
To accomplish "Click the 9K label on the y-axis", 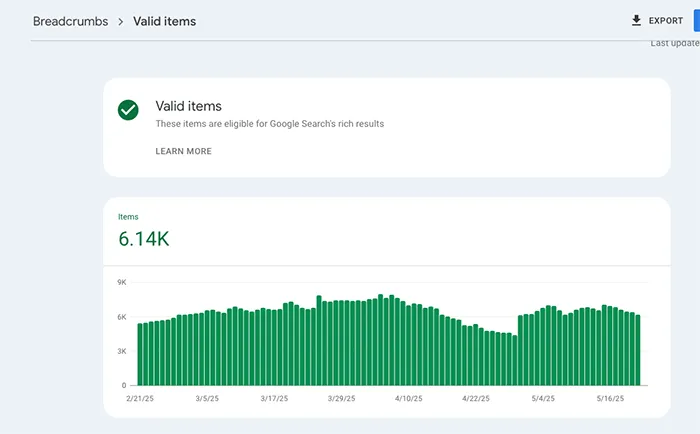I will [122, 282].
